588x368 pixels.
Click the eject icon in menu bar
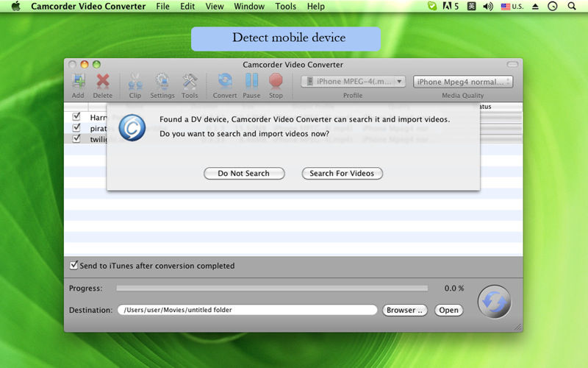pyautogui.click(x=536, y=7)
